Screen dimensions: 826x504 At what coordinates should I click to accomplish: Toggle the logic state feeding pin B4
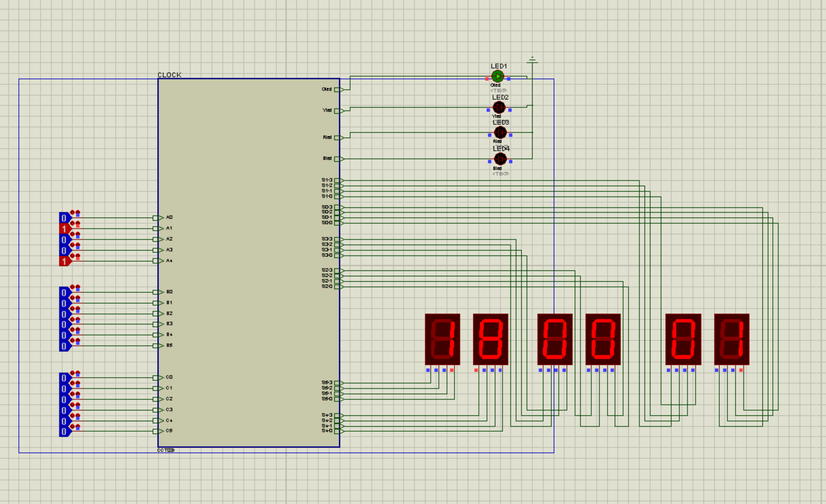click(x=65, y=335)
